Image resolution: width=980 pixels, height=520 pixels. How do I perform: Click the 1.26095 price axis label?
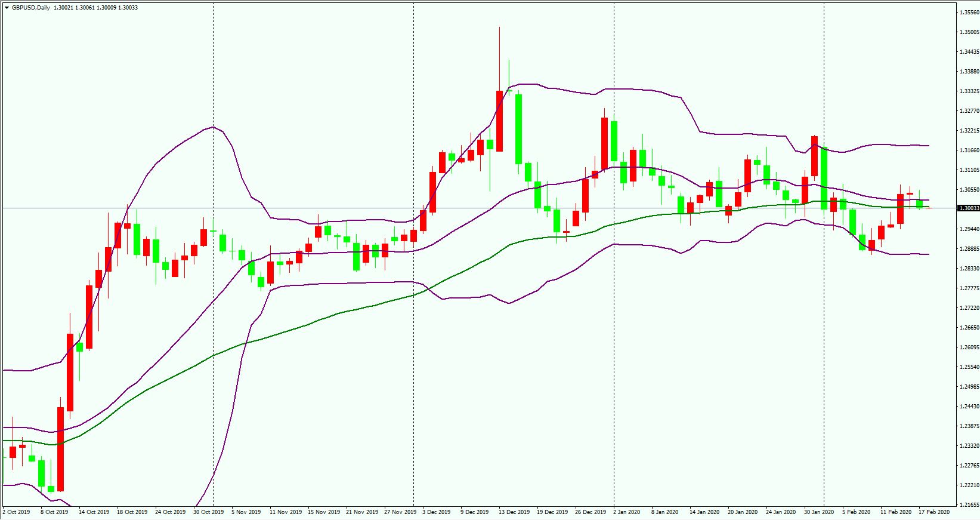point(969,347)
